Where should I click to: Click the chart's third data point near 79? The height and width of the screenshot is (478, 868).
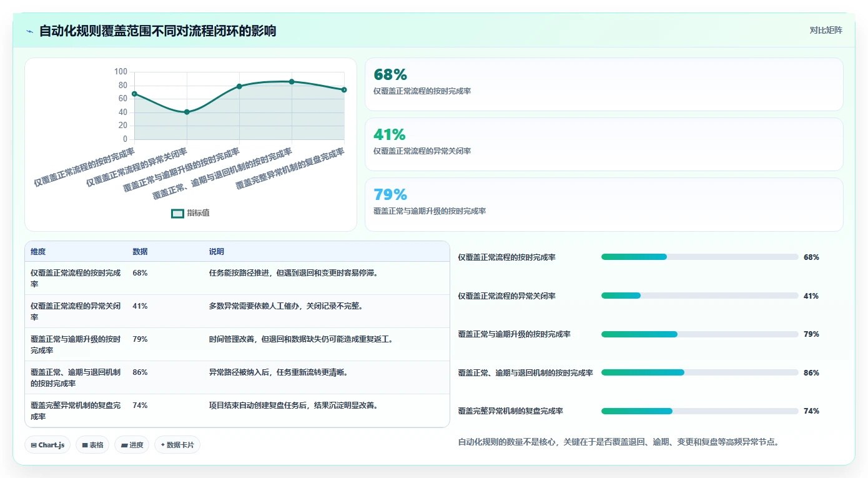click(x=239, y=86)
